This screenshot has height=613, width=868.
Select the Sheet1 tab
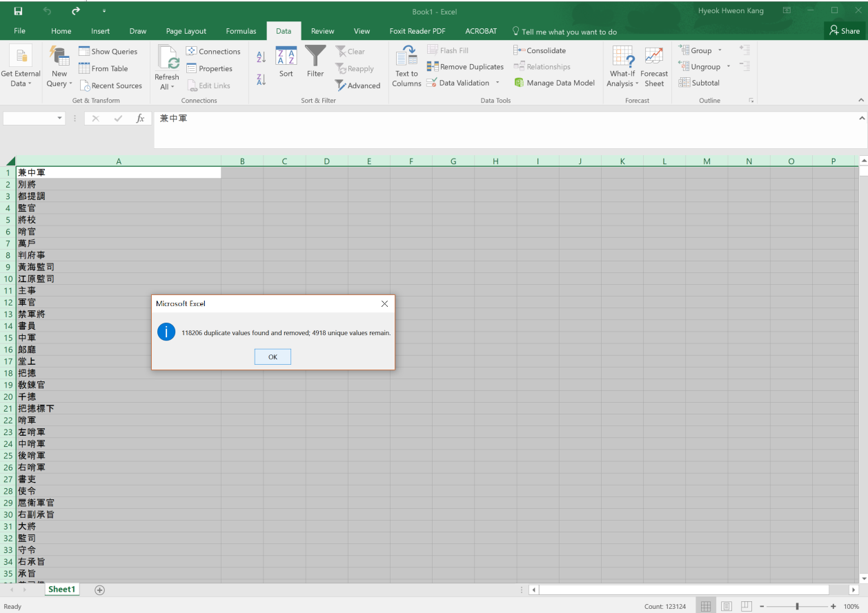click(61, 590)
